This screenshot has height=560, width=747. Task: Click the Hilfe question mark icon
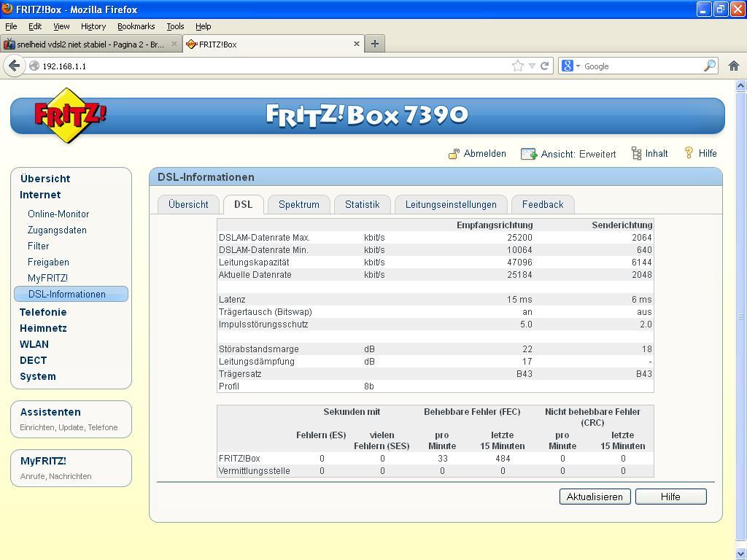(689, 153)
